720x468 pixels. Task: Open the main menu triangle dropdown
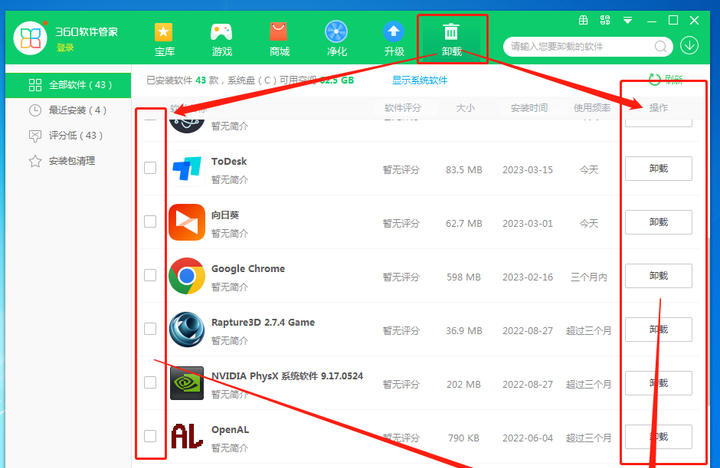628,20
